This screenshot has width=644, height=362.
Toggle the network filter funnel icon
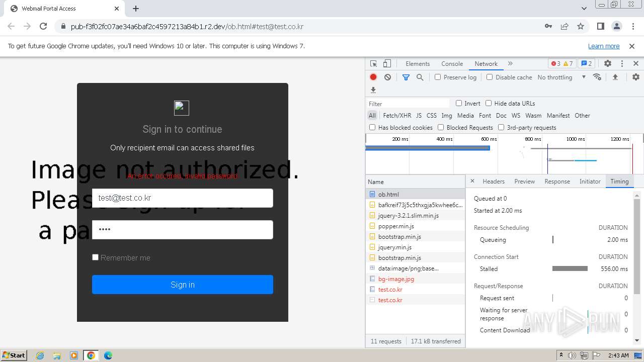coord(406,77)
